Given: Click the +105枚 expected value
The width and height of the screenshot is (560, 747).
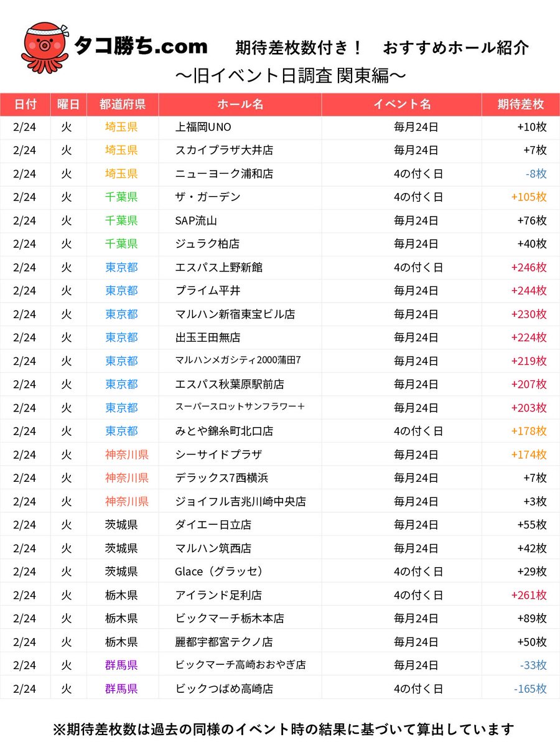Looking at the screenshot, I should [x=529, y=197].
